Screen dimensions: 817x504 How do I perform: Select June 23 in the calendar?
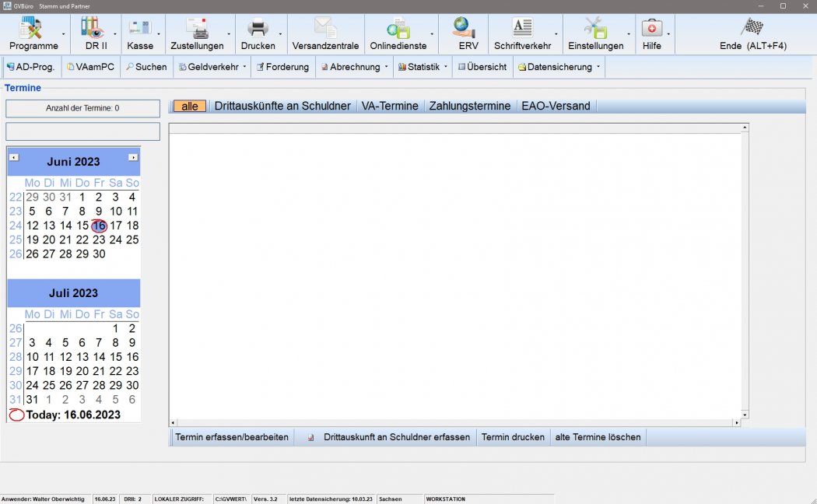(x=99, y=240)
